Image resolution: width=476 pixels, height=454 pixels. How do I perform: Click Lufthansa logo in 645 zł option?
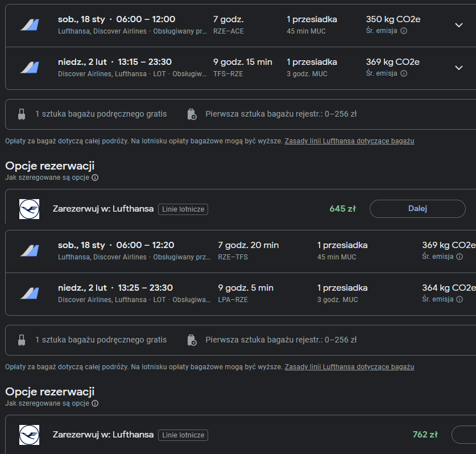[x=29, y=209]
